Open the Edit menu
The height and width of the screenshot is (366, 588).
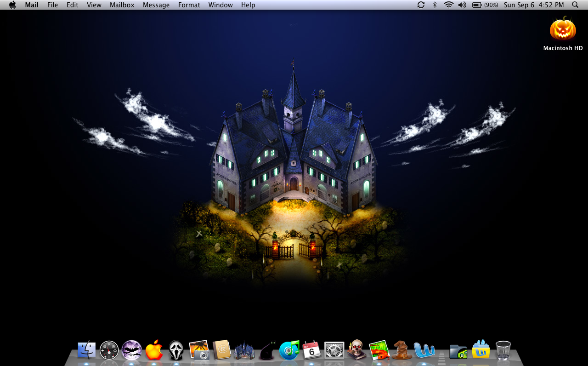72,5
